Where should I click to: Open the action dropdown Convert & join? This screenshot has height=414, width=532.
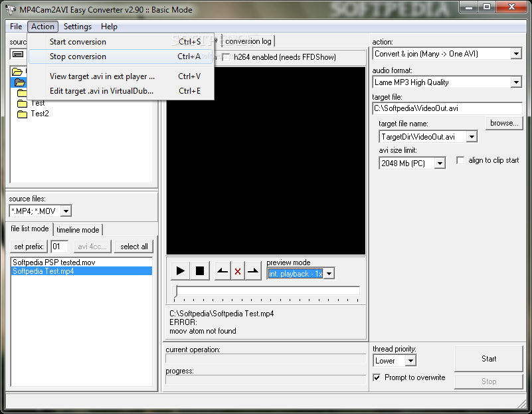tap(516, 54)
